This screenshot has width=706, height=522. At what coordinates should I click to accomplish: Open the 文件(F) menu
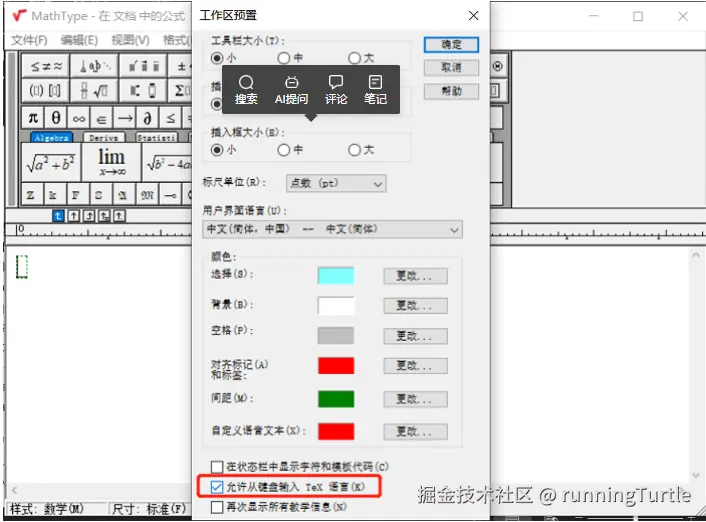click(29, 40)
